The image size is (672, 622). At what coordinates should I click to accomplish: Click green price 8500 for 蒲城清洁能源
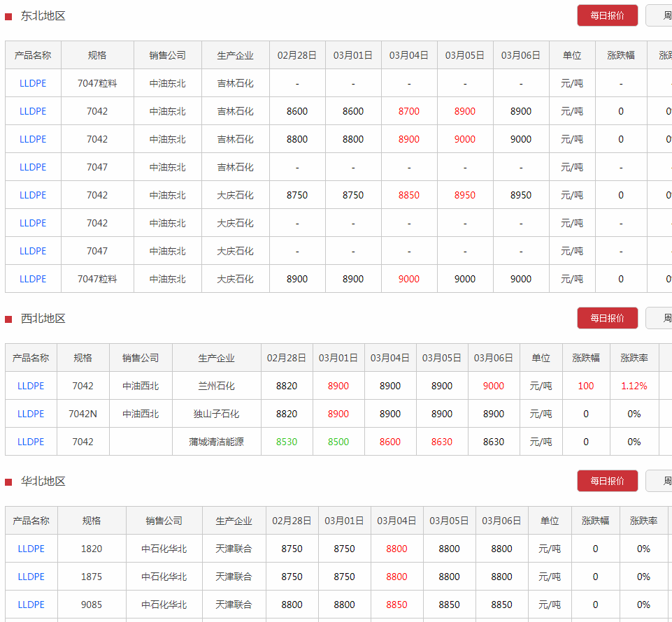click(x=338, y=442)
